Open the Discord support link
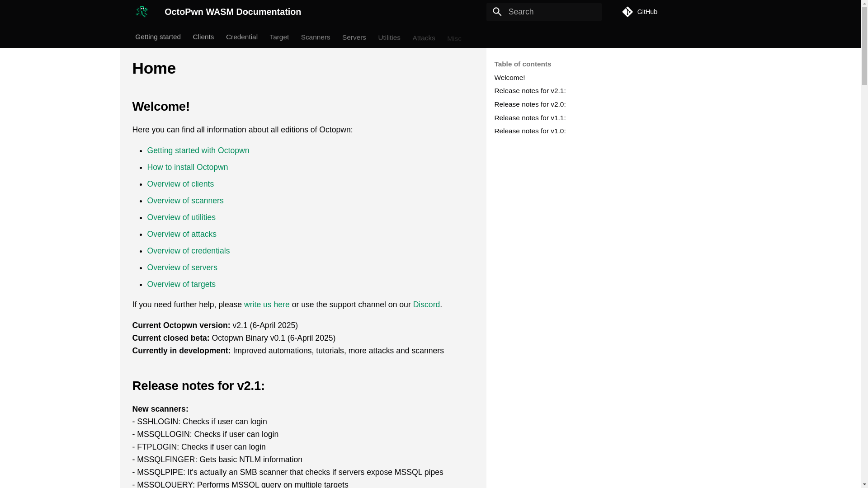The height and width of the screenshot is (488, 868). [x=426, y=305]
